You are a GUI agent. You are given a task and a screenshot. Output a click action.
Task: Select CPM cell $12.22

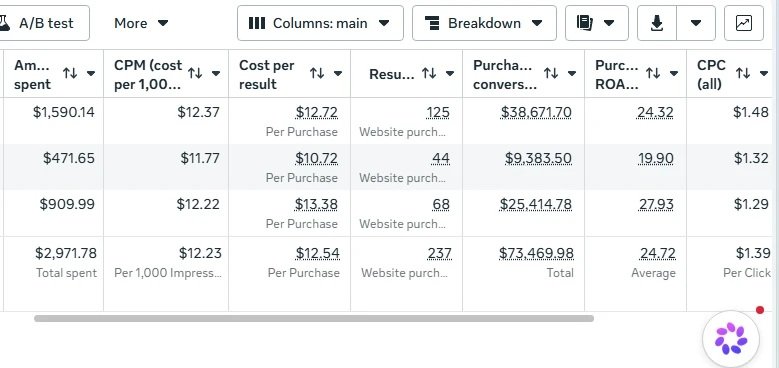coord(198,204)
